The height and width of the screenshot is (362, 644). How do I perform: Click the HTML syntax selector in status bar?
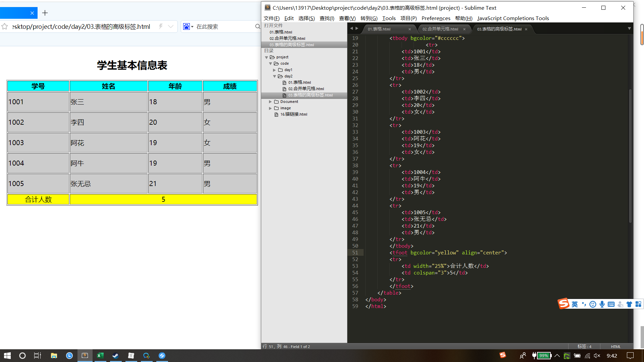coord(615,346)
